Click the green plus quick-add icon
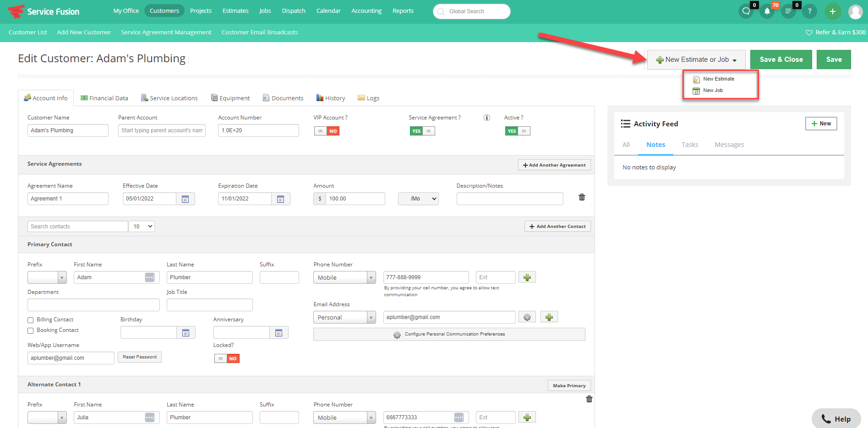This screenshot has width=868, height=428. pyautogui.click(x=833, y=11)
